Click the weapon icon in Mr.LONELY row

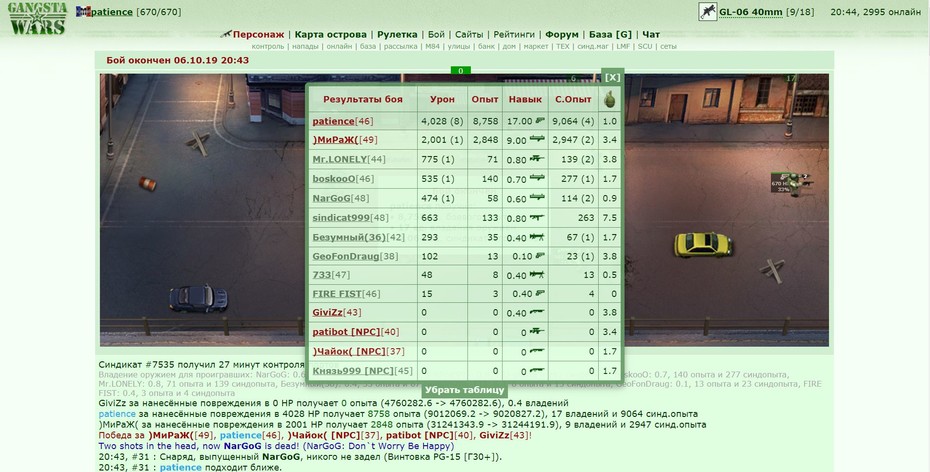[x=537, y=158]
